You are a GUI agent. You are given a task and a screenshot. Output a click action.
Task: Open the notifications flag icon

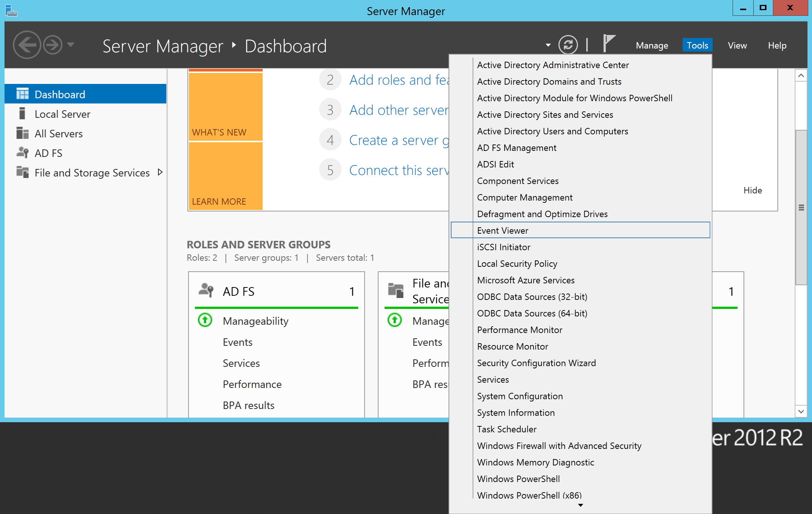pos(608,44)
